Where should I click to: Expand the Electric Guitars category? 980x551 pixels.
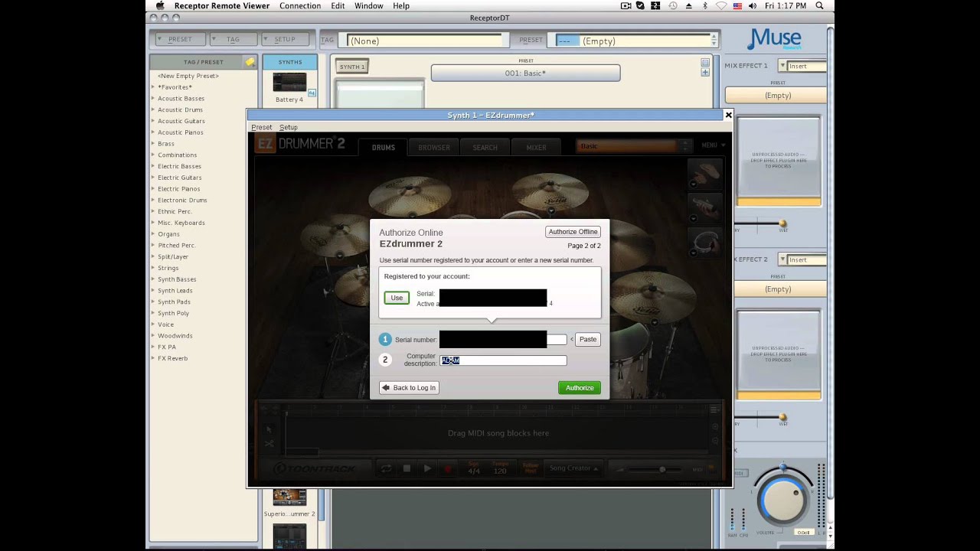pos(153,178)
